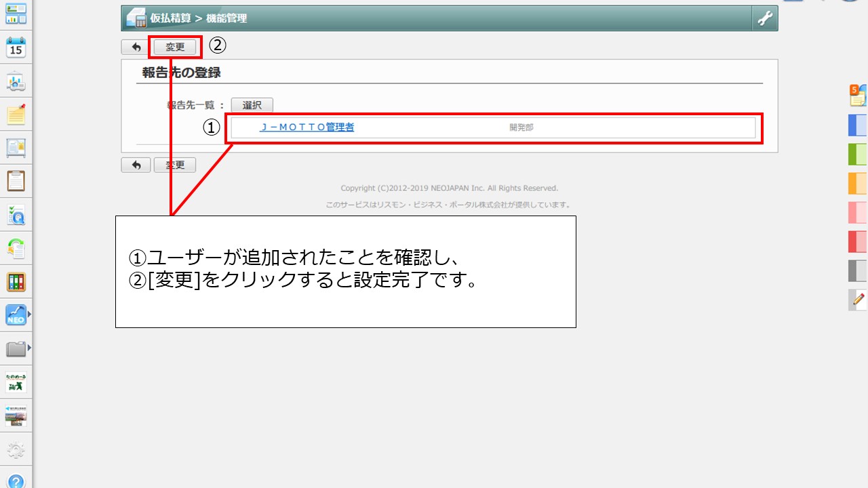Click the 仮払精算 breadcrumb text
The height and width of the screenshot is (488, 868).
point(171,18)
